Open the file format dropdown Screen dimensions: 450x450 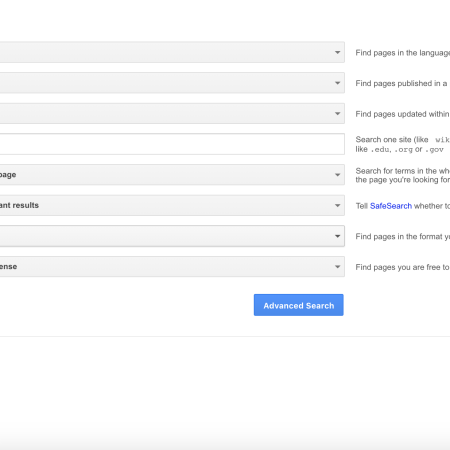coord(172,236)
